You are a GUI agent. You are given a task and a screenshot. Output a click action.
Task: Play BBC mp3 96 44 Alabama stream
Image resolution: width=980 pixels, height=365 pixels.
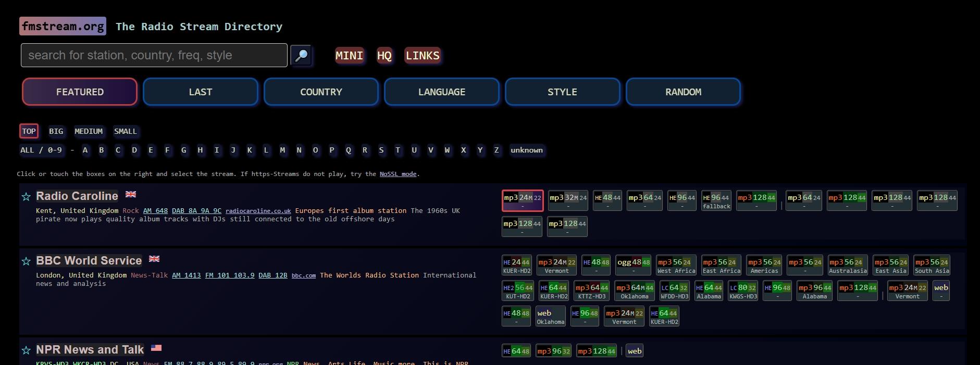point(814,291)
